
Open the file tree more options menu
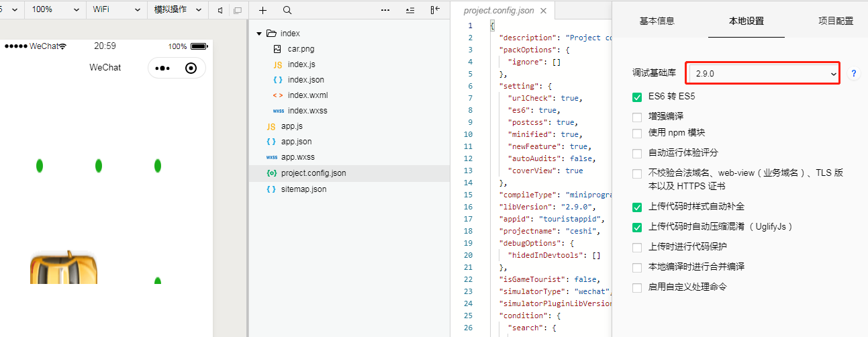pyautogui.click(x=385, y=10)
